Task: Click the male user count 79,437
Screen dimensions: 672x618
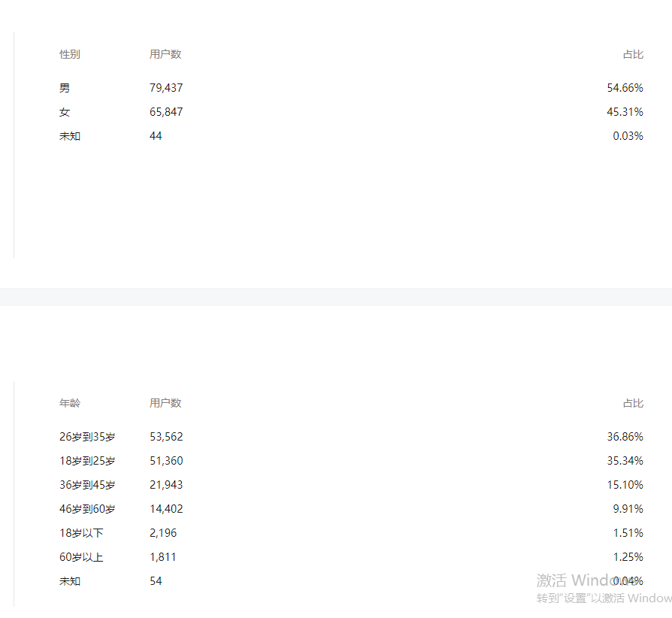Action: (166, 88)
